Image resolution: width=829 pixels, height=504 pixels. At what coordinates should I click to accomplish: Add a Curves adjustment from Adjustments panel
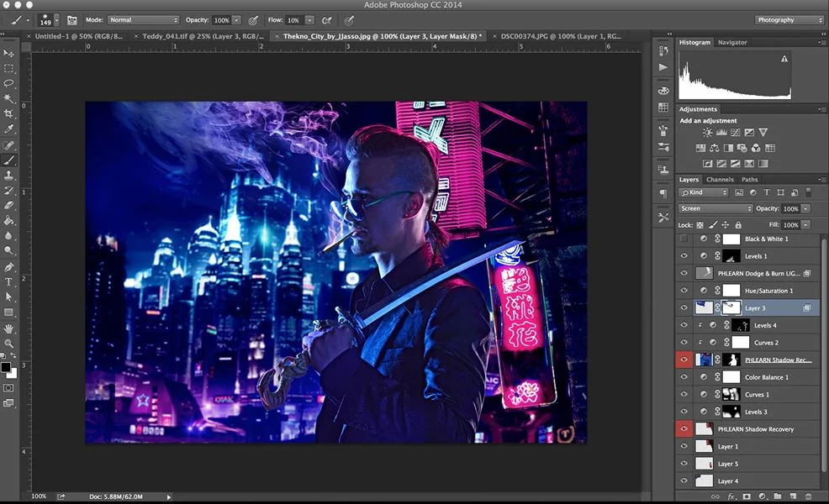tap(736, 133)
